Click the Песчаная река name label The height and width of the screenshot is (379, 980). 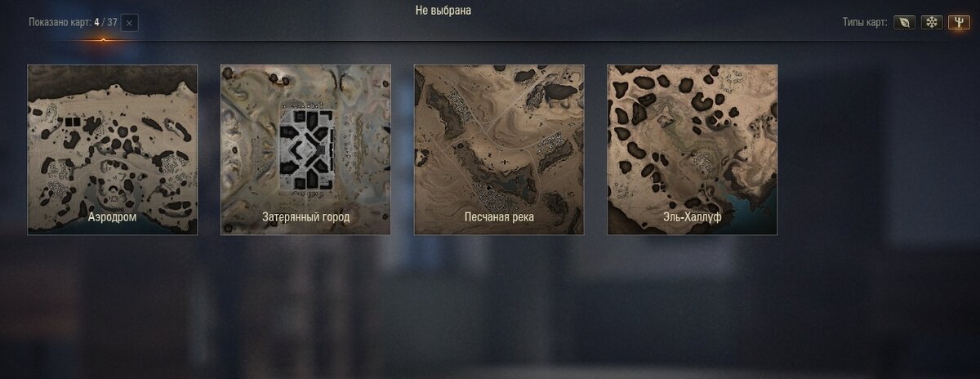point(499,218)
